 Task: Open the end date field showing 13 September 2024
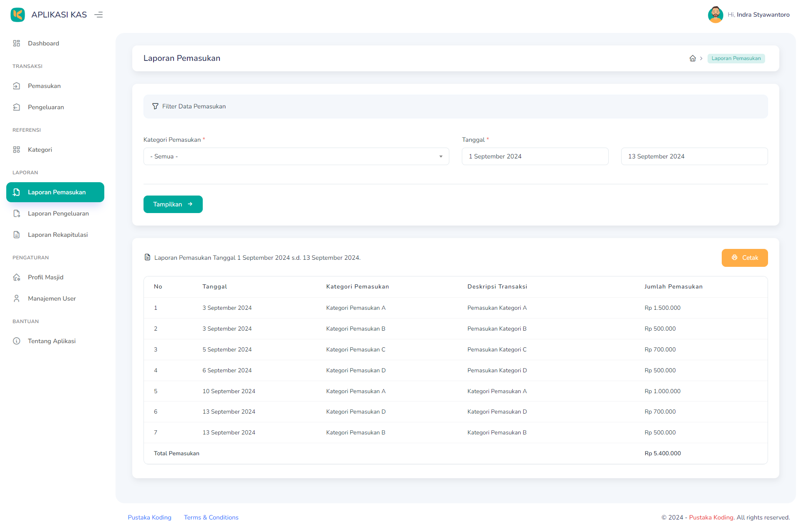694,156
